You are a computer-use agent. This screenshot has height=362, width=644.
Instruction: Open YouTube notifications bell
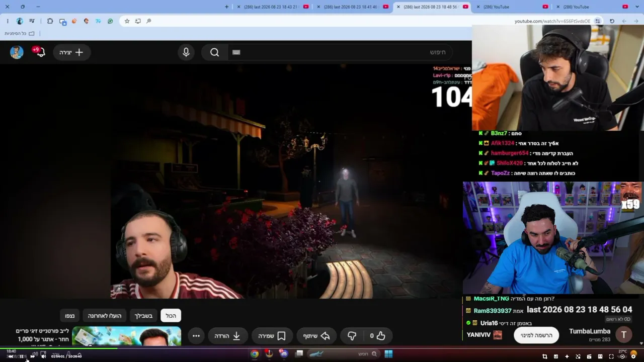point(39,52)
